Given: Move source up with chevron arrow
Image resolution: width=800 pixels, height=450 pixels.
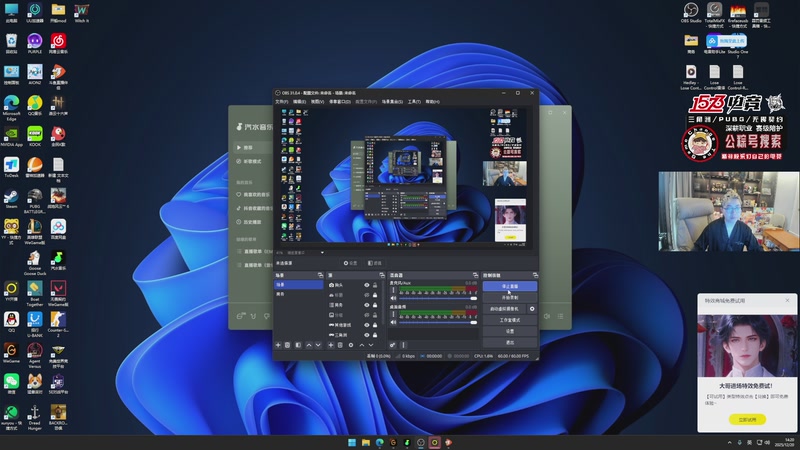Looking at the screenshot, I should coord(362,345).
